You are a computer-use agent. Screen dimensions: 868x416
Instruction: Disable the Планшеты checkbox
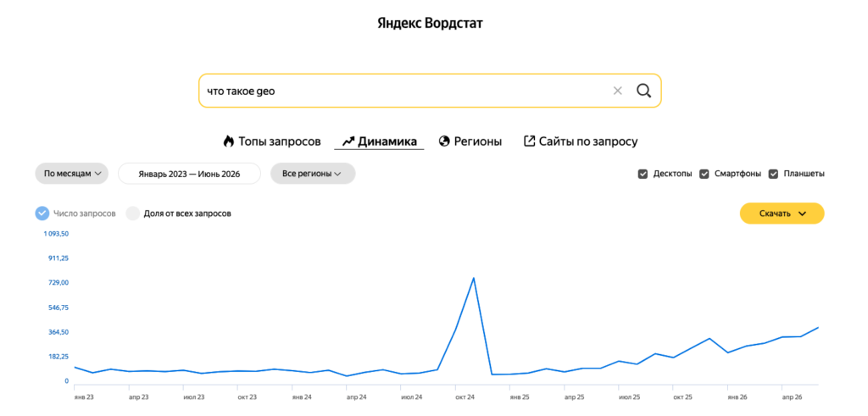point(773,174)
